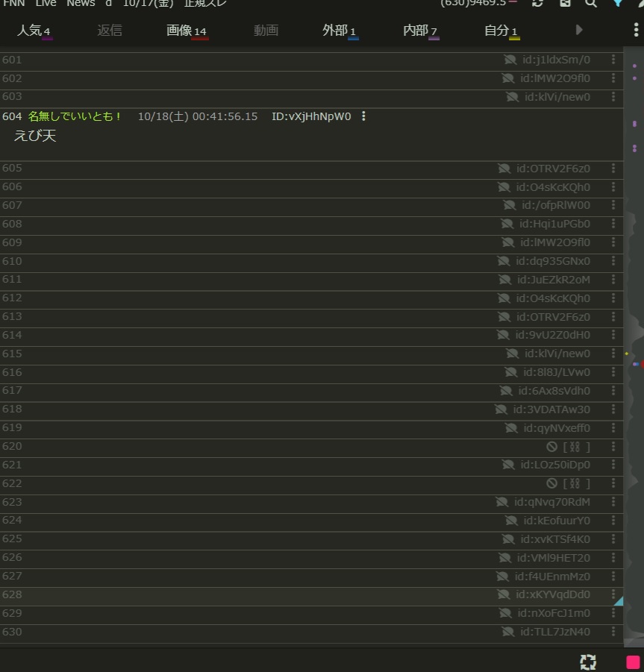This screenshot has height=672, width=644.
Task: Expand collapsed post row 622
Action: (567, 483)
